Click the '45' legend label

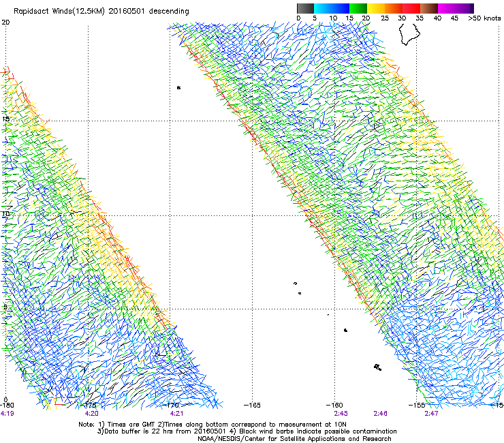(x=454, y=18)
